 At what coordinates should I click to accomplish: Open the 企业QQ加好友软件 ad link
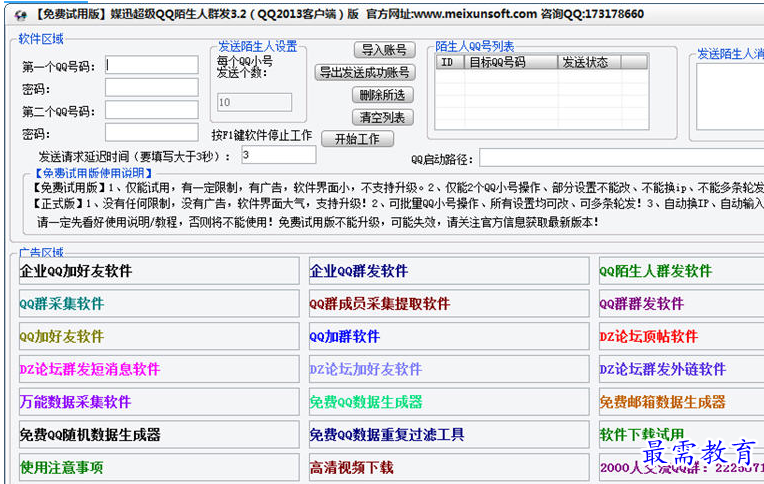pos(159,271)
